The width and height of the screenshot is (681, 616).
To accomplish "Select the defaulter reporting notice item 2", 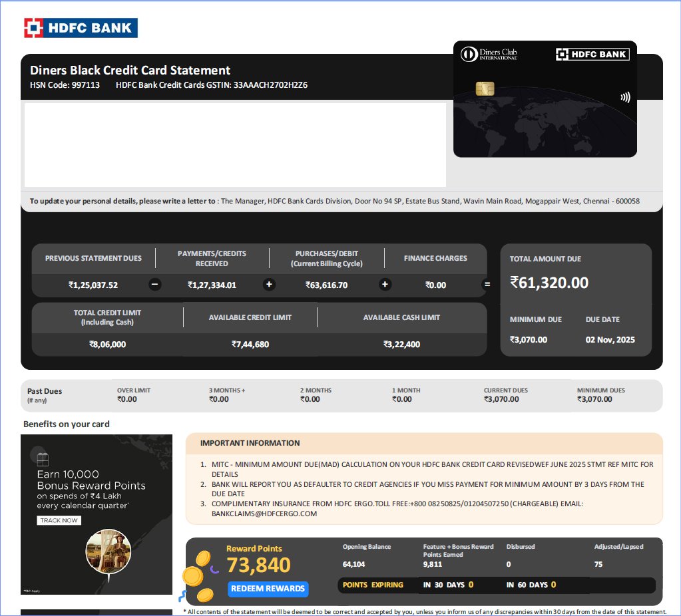I will coord(428,489).
